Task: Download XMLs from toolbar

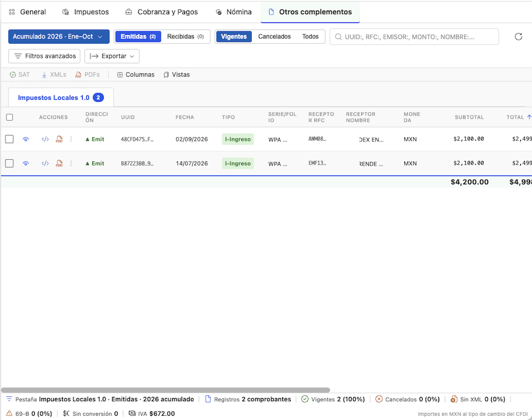Action: tap(54, 75)
